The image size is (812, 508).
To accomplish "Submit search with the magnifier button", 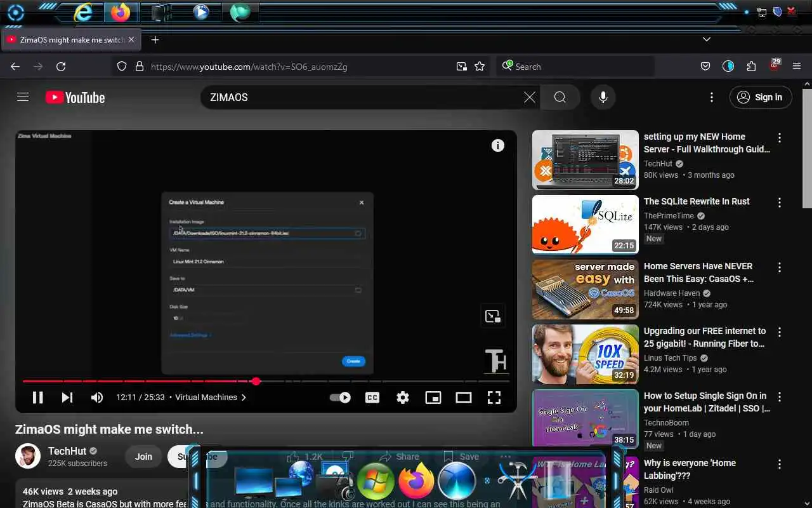I will pos(560,97).
